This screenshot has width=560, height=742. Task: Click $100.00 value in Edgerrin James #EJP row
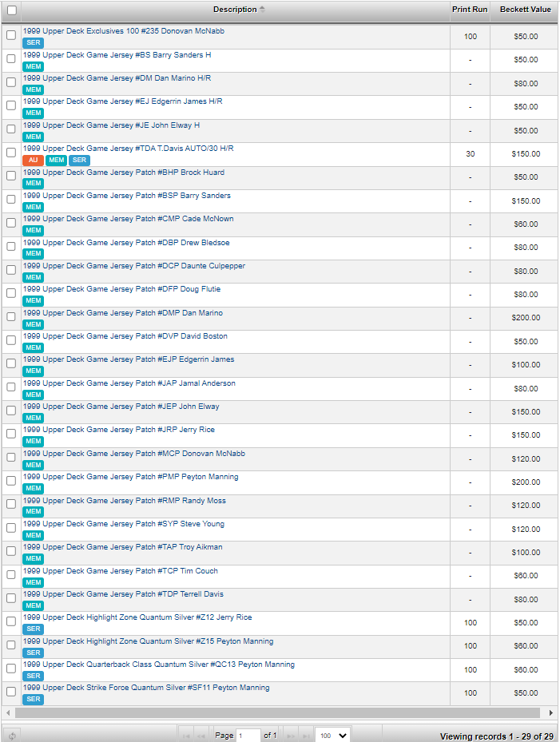[526, 365]
